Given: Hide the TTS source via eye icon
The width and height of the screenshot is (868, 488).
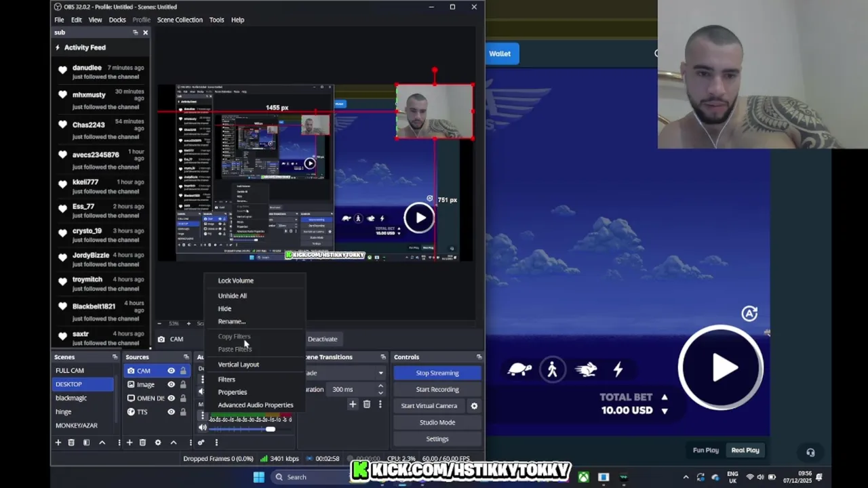Looking at the screenshot, I should (171, 411).
